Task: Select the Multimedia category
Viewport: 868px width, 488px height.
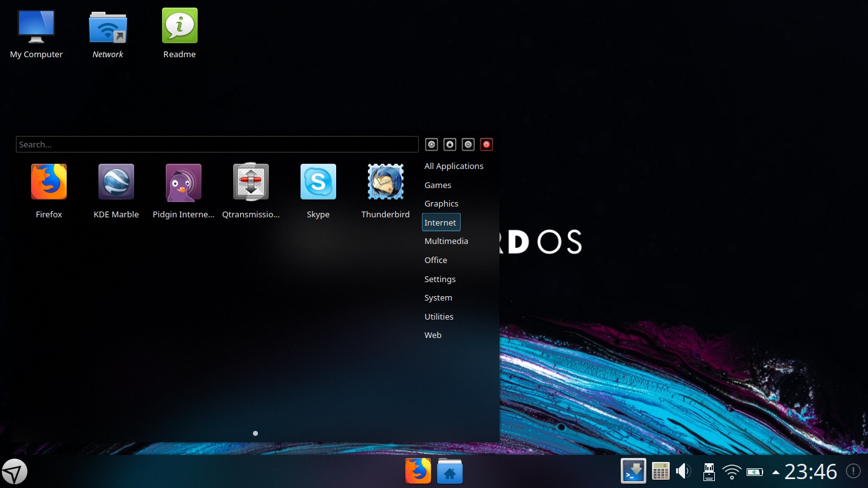Action: click(446, 241)
